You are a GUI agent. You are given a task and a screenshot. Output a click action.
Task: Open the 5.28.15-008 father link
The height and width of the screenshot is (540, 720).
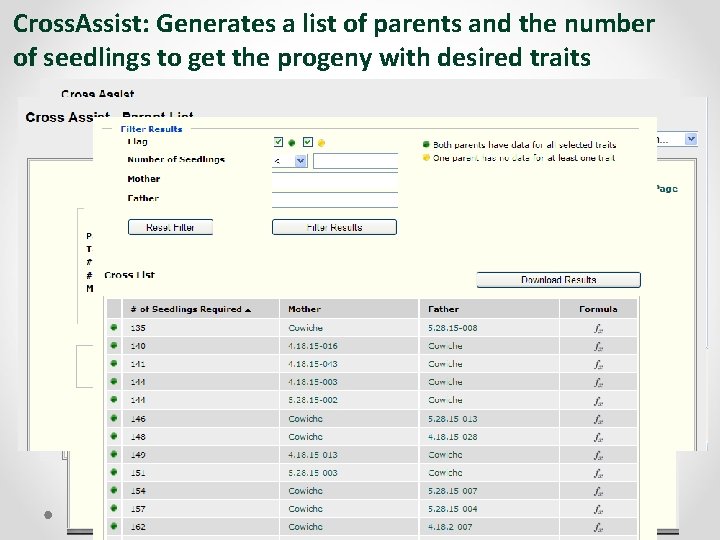tap(453, 328)
